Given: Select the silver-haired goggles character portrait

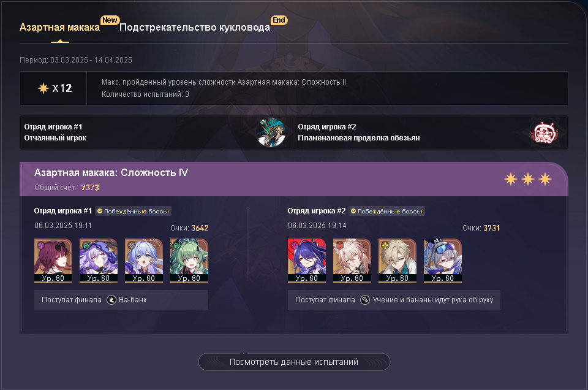Looking at the screenshot, I should [442, 261].
